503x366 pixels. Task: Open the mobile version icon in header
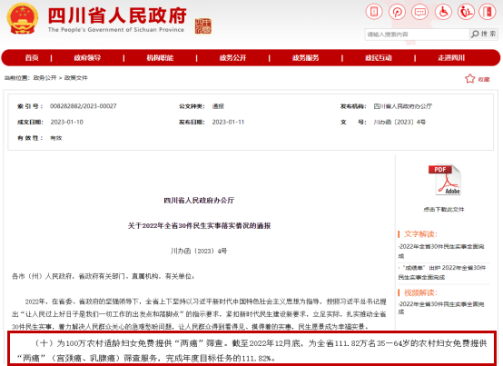tap(374, 12)
